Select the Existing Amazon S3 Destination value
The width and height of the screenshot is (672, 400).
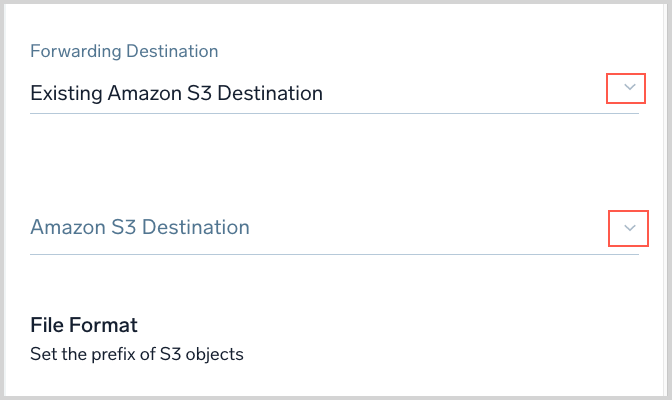(176, 94)
